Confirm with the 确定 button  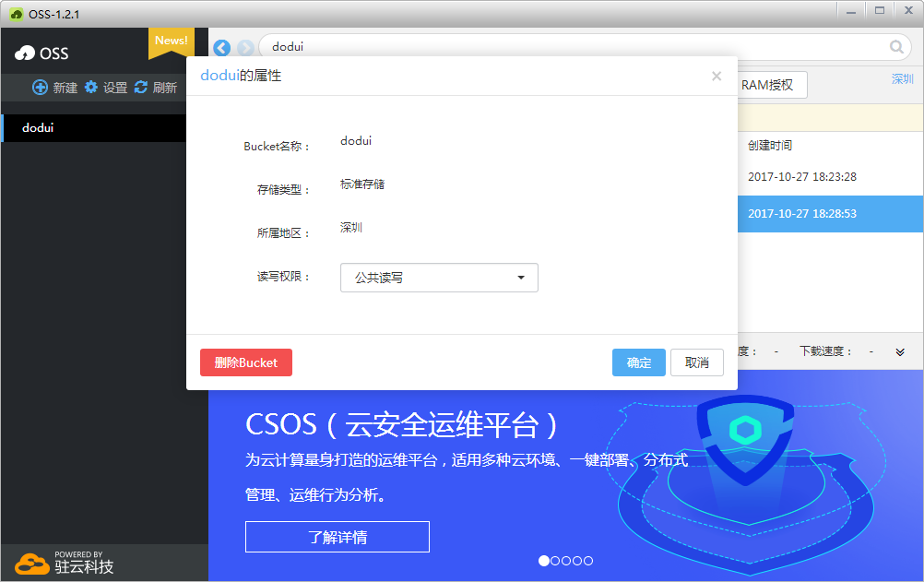[639, 362]
